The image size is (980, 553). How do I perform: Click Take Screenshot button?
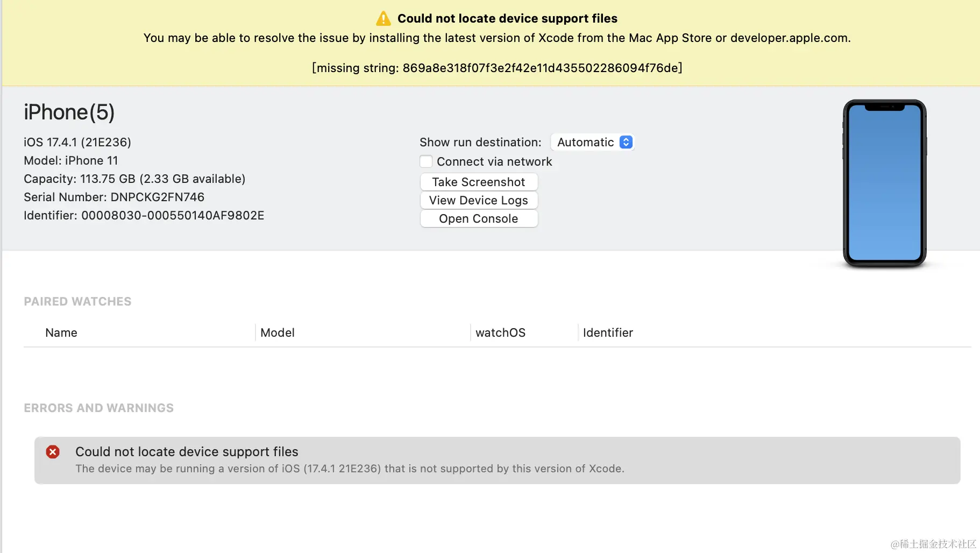479,182
